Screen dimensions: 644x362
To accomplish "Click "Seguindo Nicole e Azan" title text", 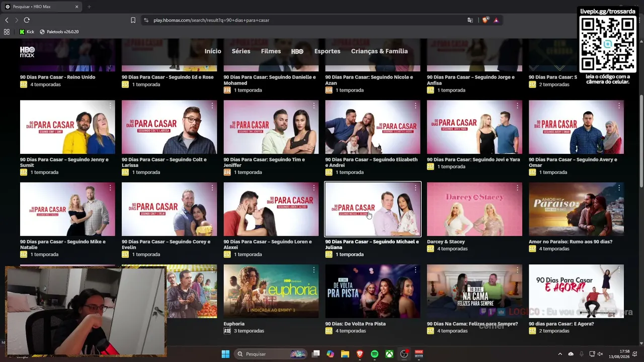I will (369, 80).
